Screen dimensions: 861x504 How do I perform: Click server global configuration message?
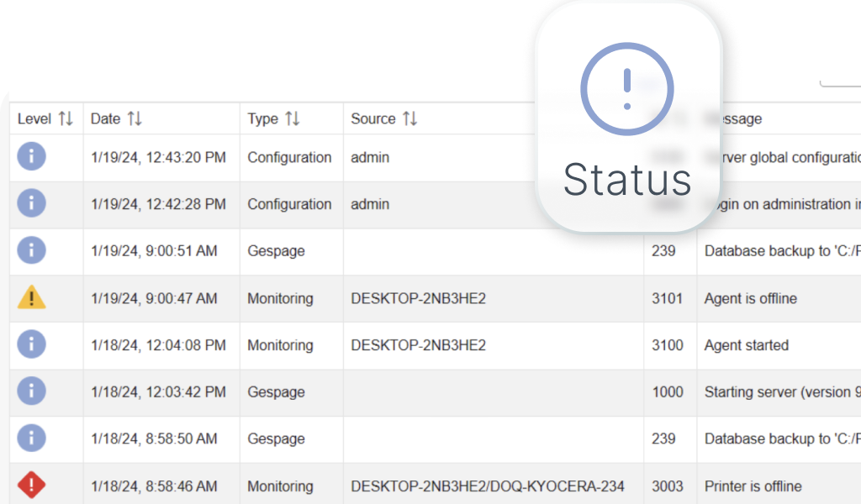790,157
